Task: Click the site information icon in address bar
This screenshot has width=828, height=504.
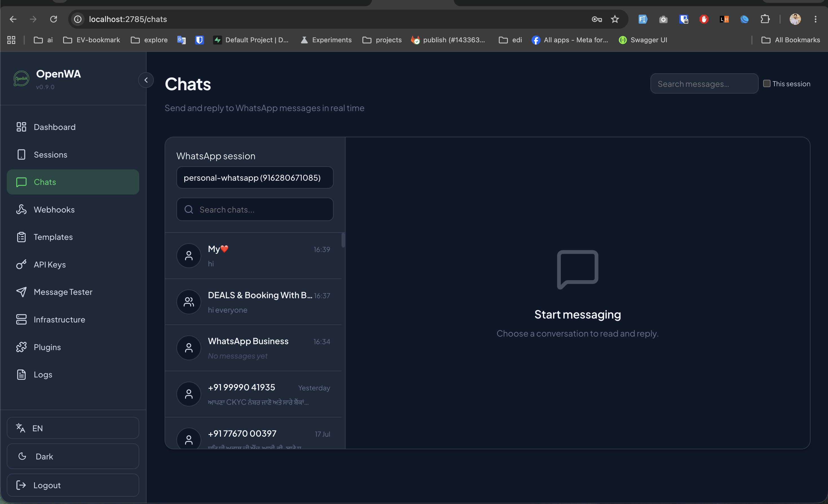Action: 78,19
